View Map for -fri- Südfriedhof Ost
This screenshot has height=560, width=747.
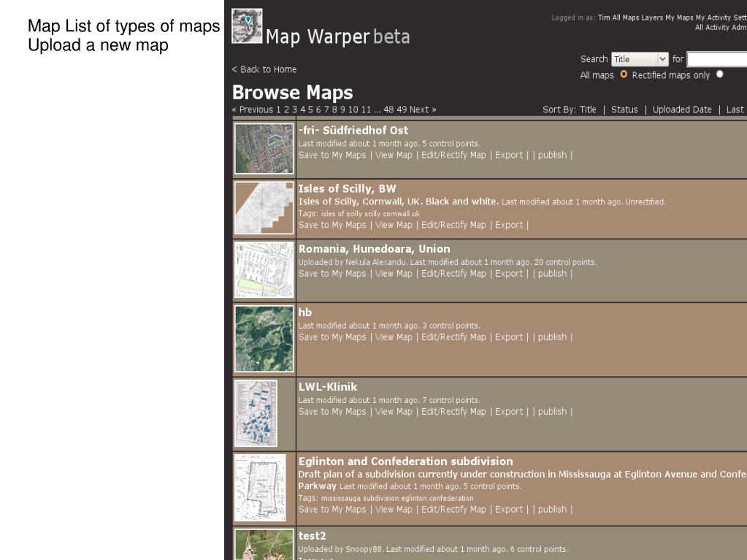pos(394,156)
